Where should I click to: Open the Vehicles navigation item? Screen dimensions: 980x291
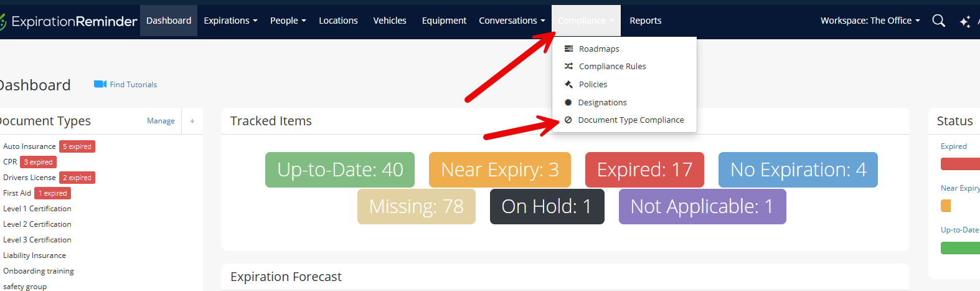tap(390, 21)
